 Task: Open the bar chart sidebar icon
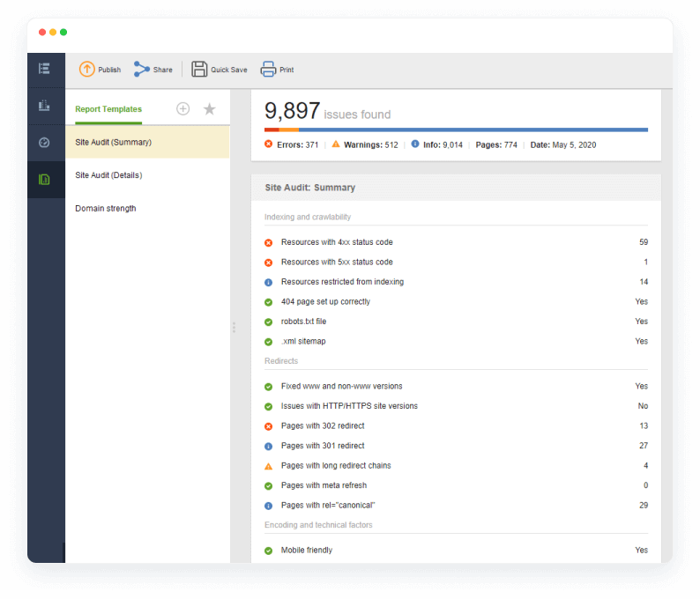click(44, 106)
